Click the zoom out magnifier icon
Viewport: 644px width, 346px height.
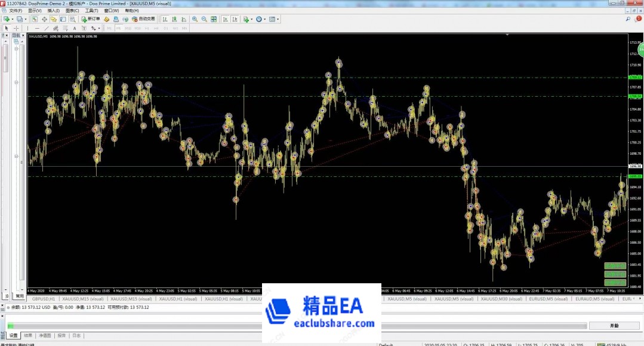(205, 19)
